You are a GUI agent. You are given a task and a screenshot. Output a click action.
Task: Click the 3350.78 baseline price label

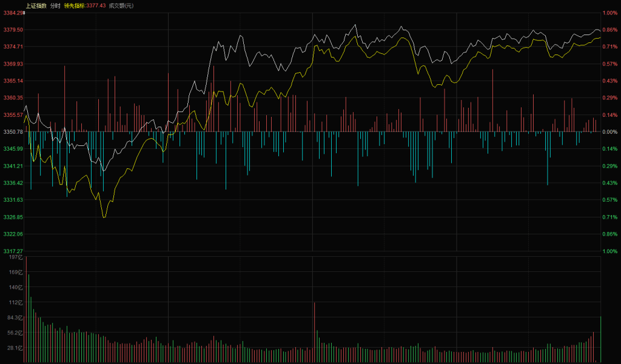13,132
